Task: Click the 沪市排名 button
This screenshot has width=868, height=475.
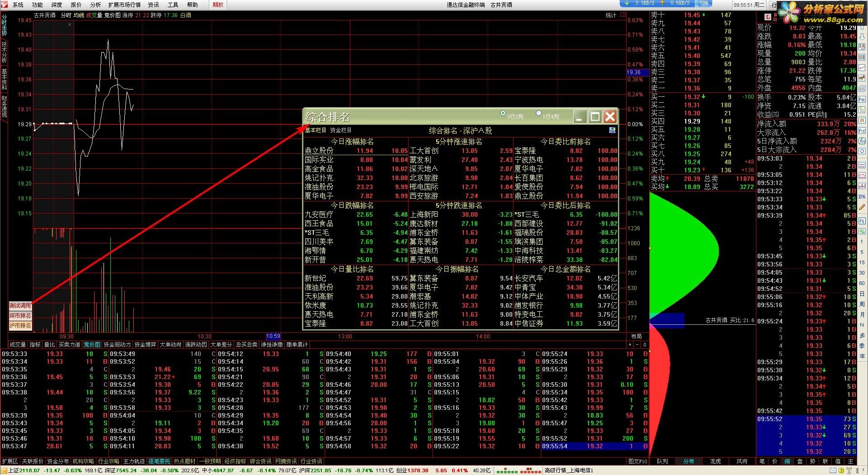Action: [20, 326]
